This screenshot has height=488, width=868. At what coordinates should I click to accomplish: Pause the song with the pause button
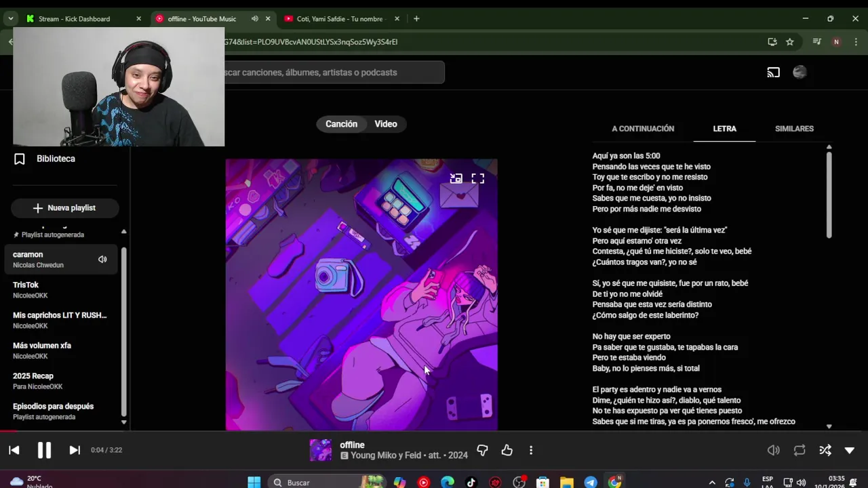point(44,450)
